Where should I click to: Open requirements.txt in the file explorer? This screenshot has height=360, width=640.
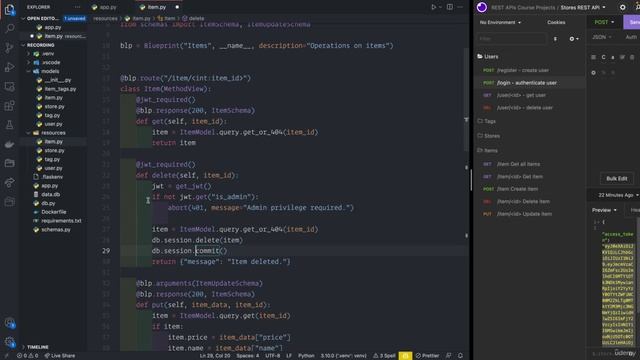click(x=61, y=221)
